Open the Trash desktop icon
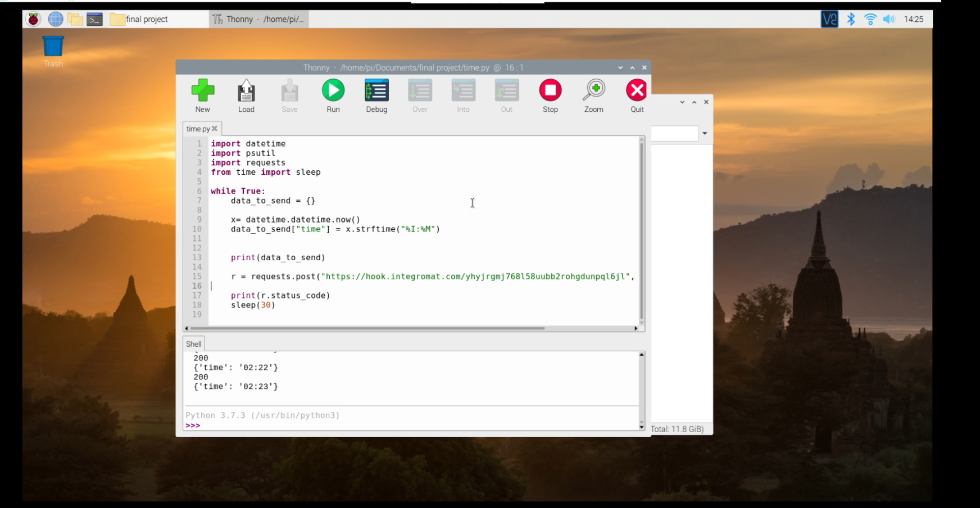 click(53, 51)
